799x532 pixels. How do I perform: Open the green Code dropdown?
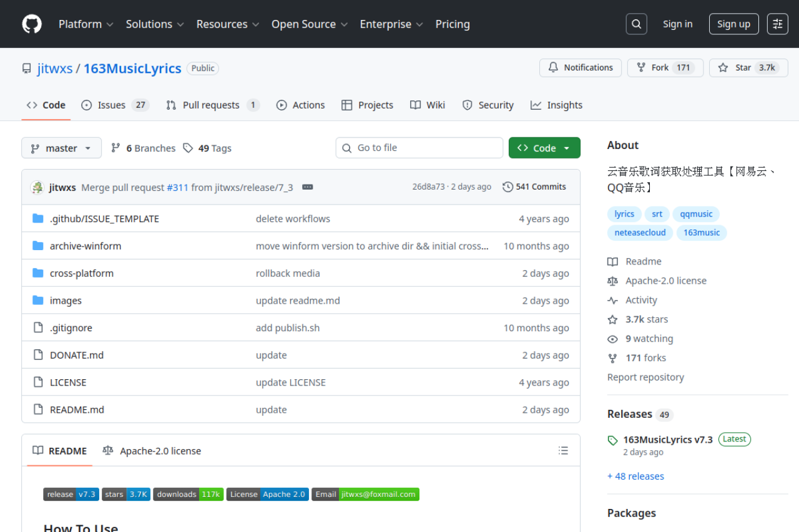[544, 148]
